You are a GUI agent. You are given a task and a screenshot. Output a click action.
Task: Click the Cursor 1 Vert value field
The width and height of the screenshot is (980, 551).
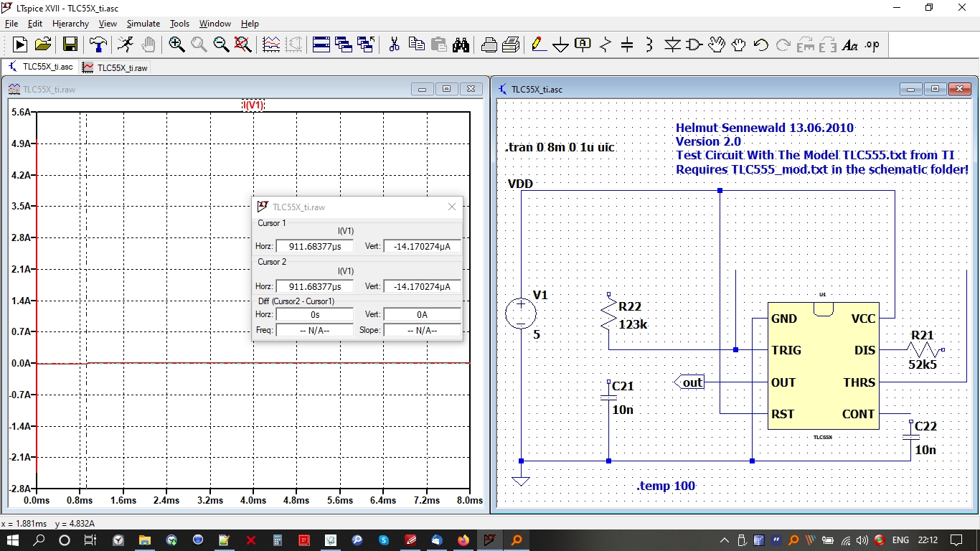click(x=422, y=246)
